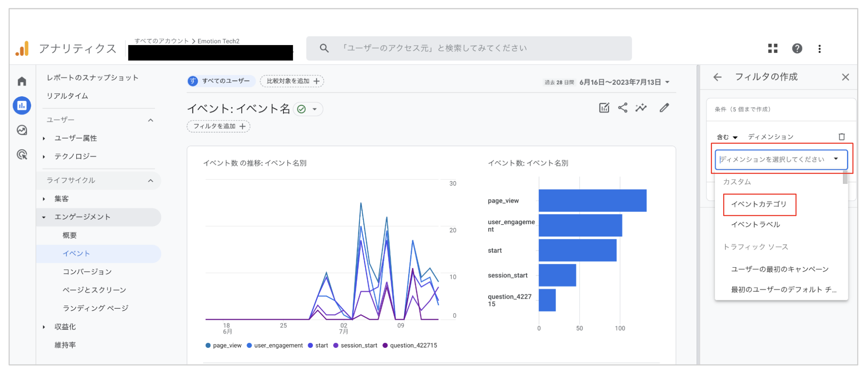The width and height of the screenshot is (868, 377).
Task: Open the date range dropdown
Action: (x=624, y=82)
